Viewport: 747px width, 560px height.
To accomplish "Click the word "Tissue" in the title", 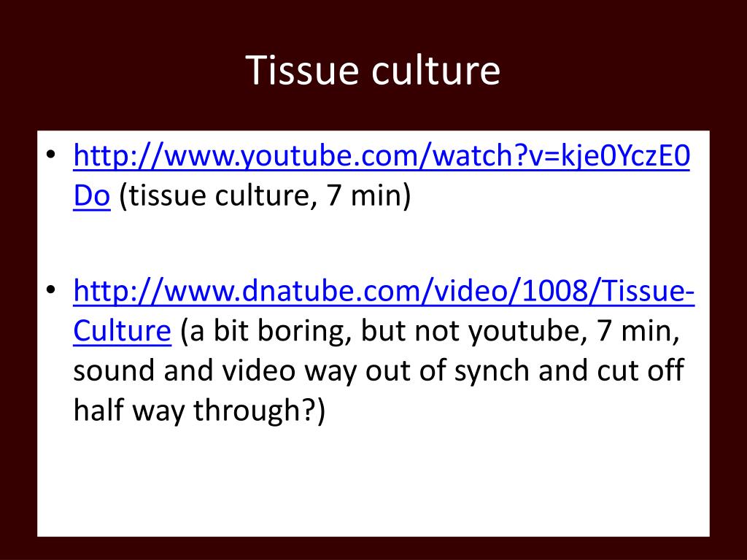I will 303,70.
